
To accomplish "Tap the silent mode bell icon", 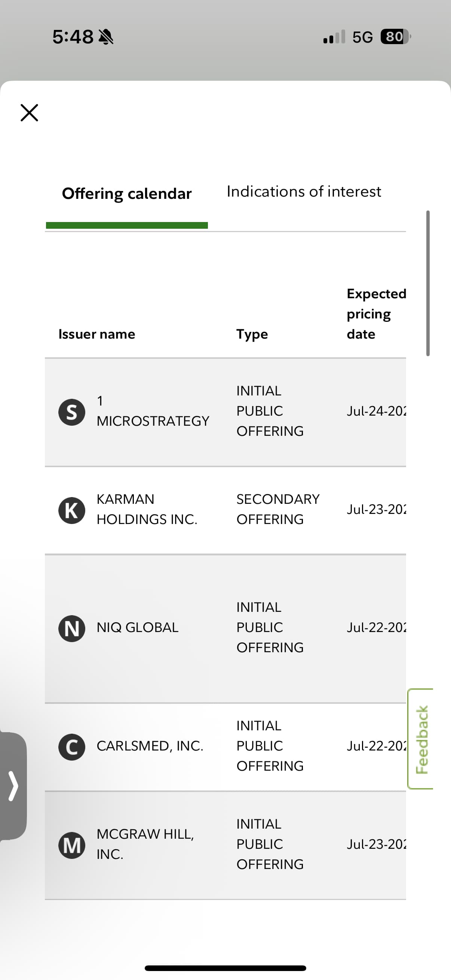I will [x=106, y=37].
